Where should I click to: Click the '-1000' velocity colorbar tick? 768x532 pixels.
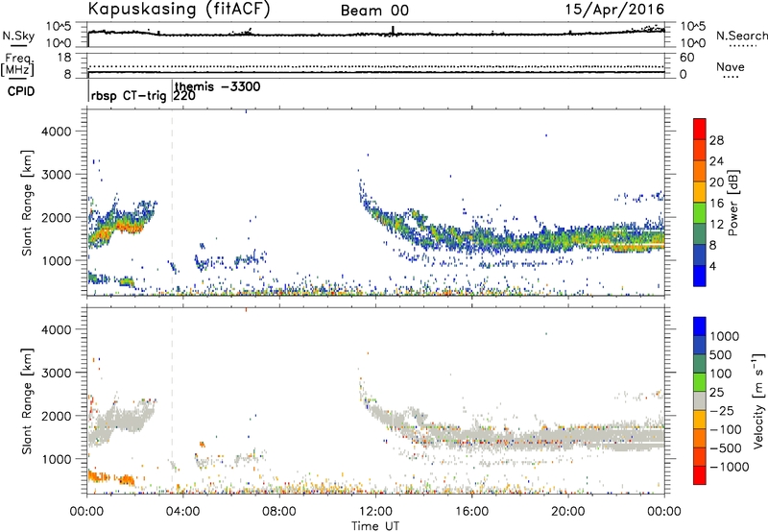[x=729, y=467]
